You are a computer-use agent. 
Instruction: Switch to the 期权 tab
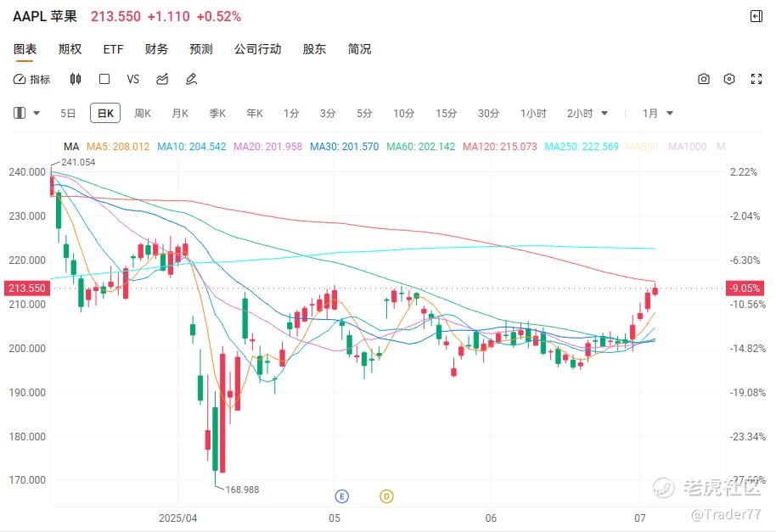[x=70, y=49]
